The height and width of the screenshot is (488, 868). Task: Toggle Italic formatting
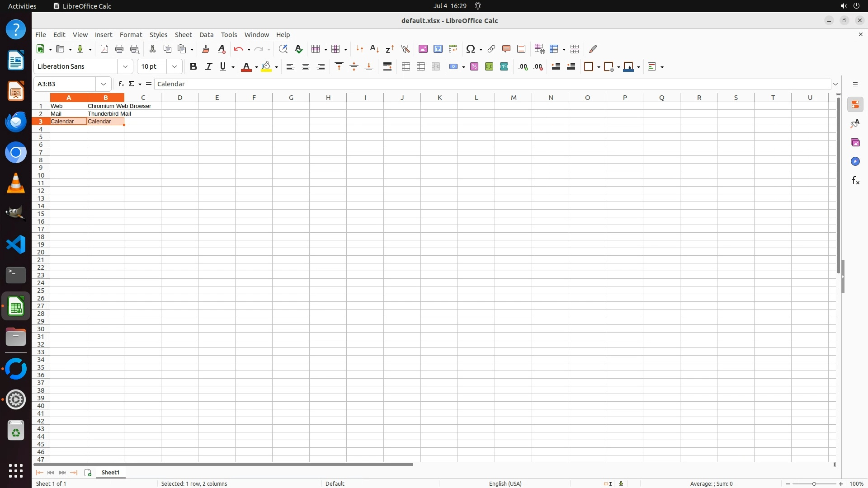click(208, 67)
